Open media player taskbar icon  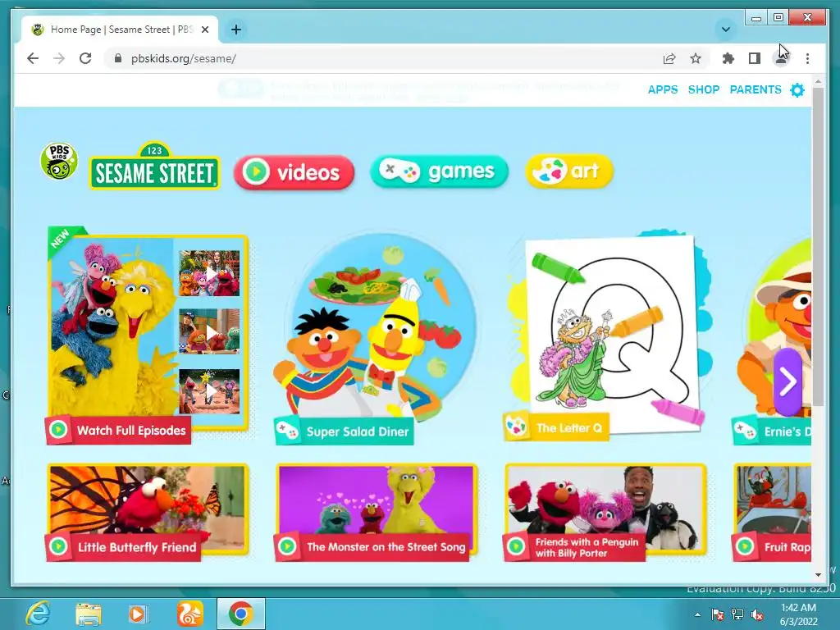[138, 614]
